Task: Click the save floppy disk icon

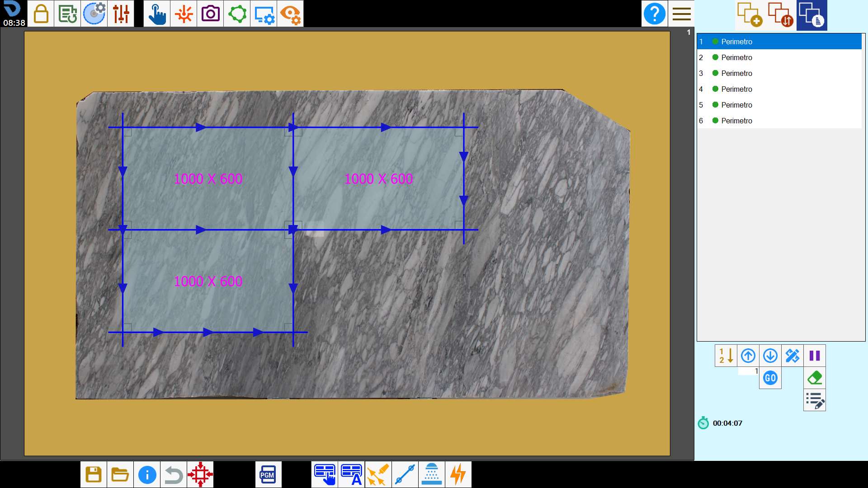Action: click(x=94, y=474)
